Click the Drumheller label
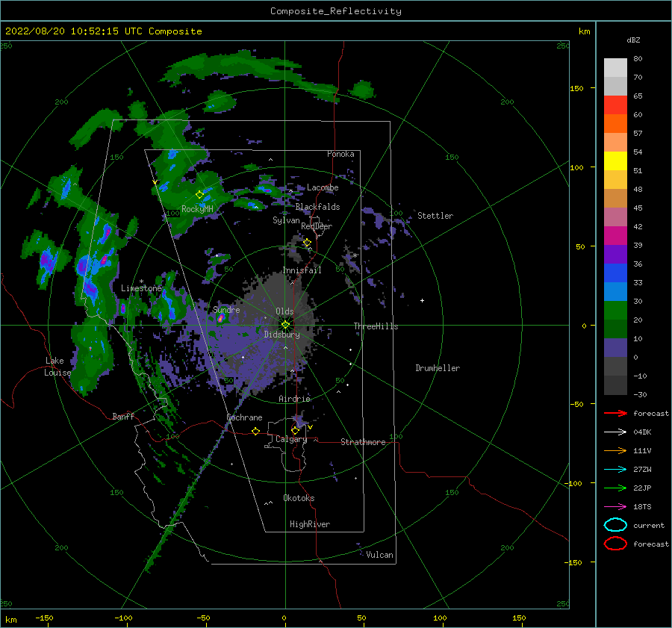Viewport: 672px width, 628px height. click(438, 368)
